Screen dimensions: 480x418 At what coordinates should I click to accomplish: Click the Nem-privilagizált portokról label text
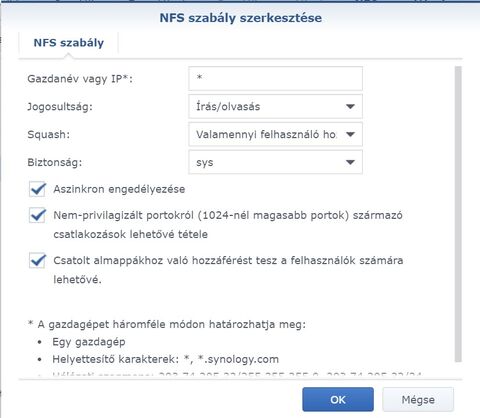pyautogui.click(x=228, y=225)
